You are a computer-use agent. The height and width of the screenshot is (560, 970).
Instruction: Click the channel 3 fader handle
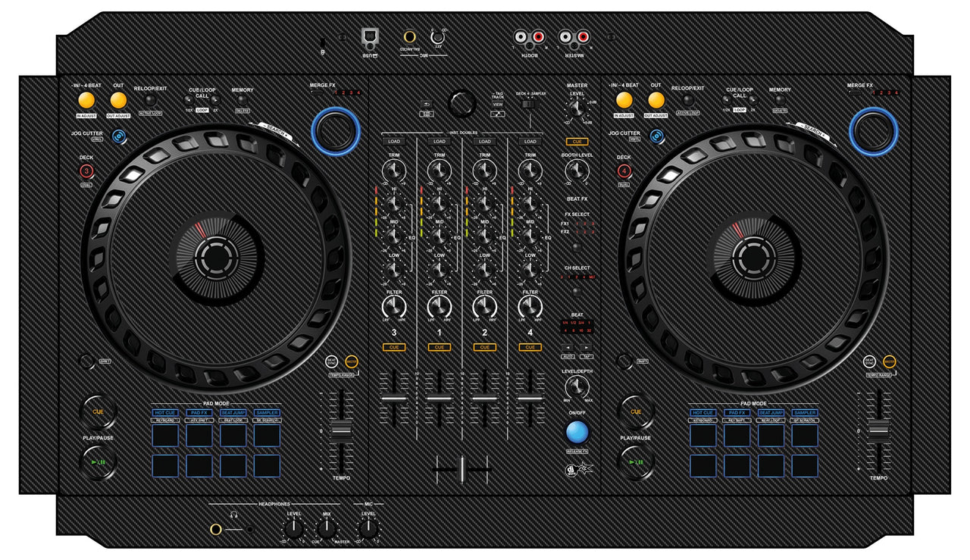(x=393, y=398)
